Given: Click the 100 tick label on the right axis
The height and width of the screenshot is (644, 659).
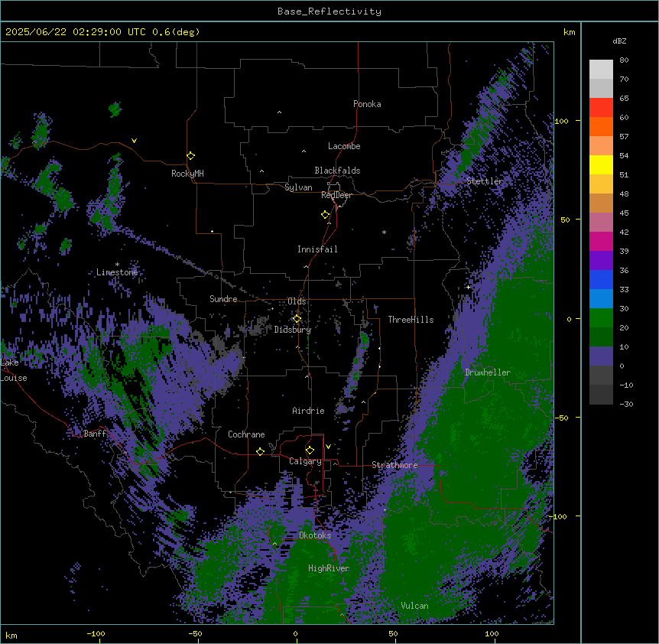Looking at the screenshot, I should (x=561, y=121).
